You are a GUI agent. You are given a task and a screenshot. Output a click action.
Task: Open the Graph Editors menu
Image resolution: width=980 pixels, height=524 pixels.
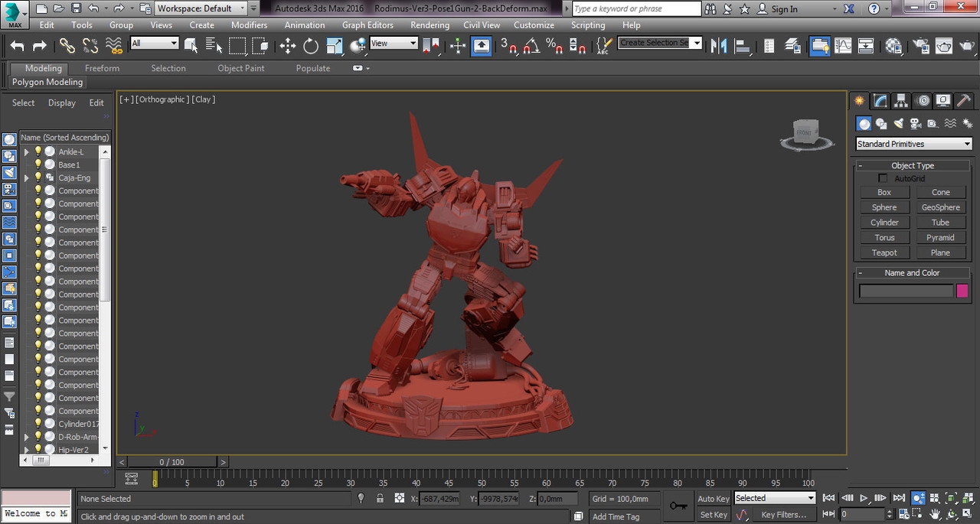[367, 25]
